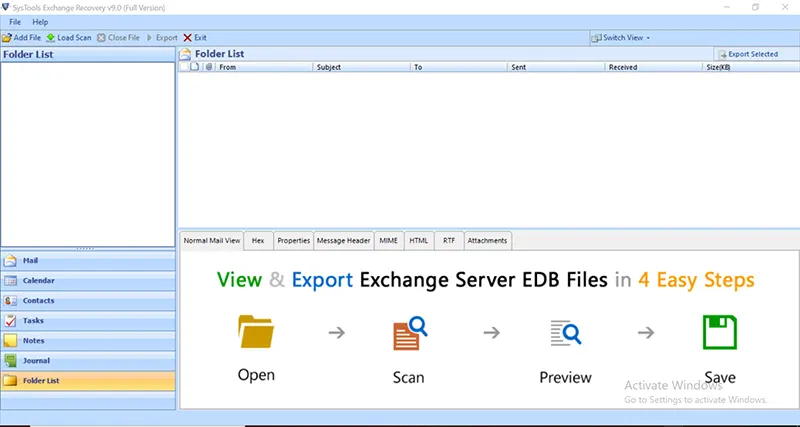Select the Contacts section label
The image size is (800, 427).
(x=38, y=300)
